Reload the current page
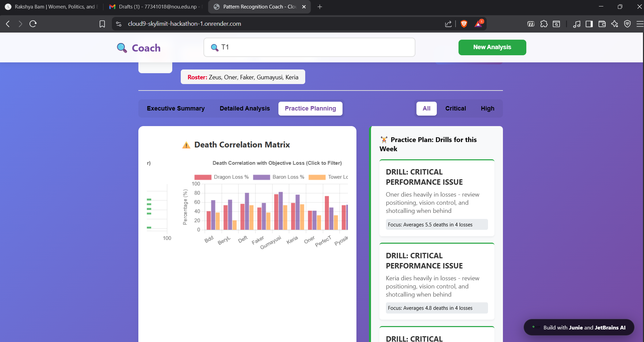The height and width of the screenshot is (342, 644). click(x=33, y=24)
